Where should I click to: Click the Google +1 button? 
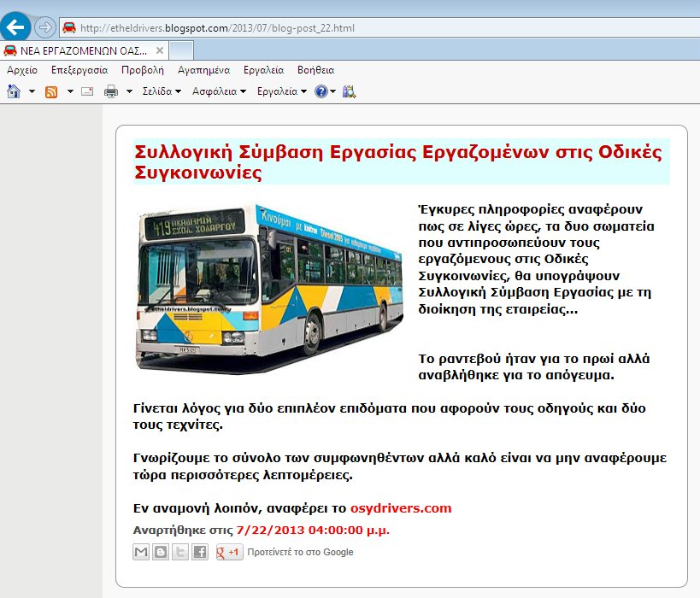click(229, 552)
